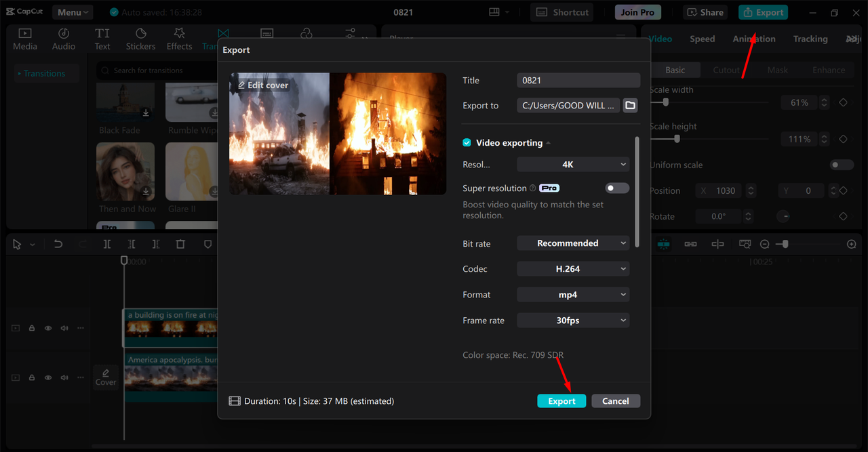Open the Audio panel
The image size is (868, 452).
click(64, 39)
